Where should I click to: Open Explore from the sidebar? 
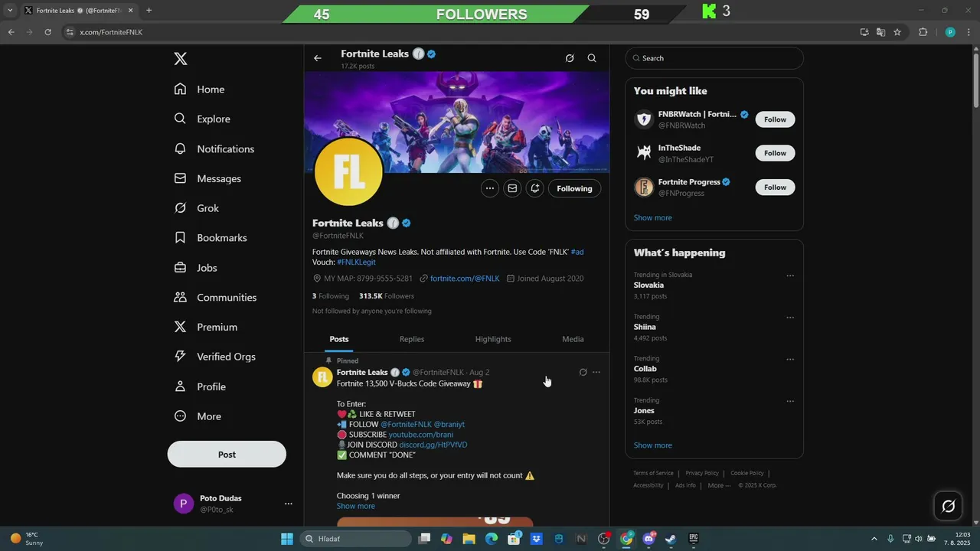pos(202,119)
